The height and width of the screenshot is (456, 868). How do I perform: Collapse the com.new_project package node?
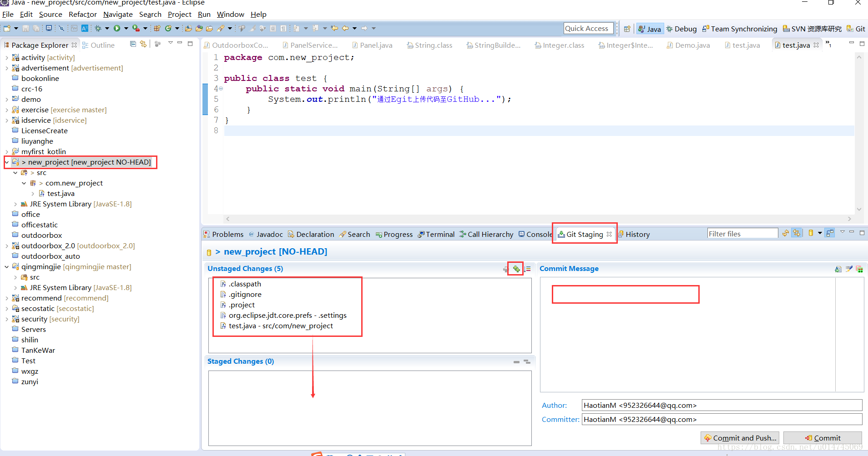tap(24, 183)
